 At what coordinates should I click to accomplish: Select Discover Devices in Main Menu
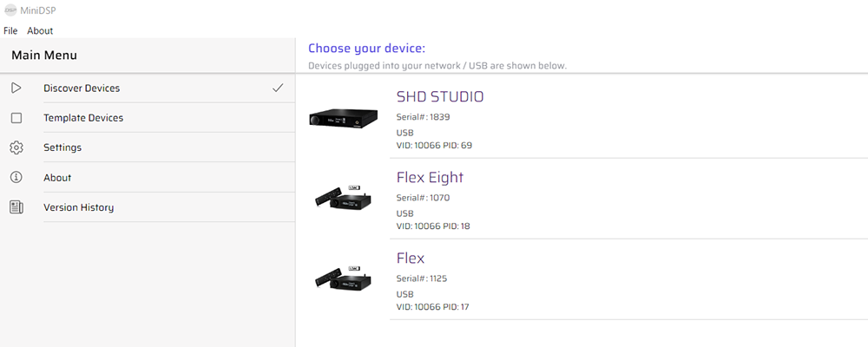click(82, 88)
